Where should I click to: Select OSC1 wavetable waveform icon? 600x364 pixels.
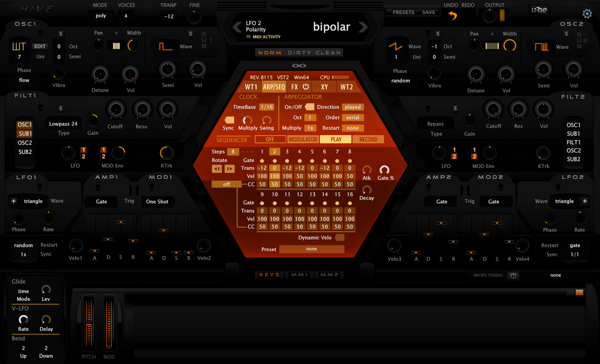pos(19,46)
